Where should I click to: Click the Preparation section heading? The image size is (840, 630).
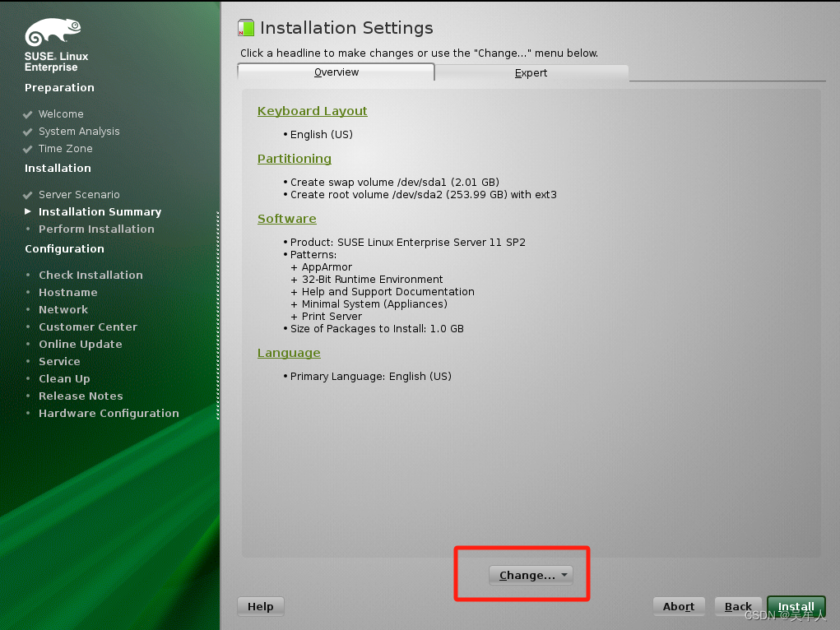(x=59, y=87)
